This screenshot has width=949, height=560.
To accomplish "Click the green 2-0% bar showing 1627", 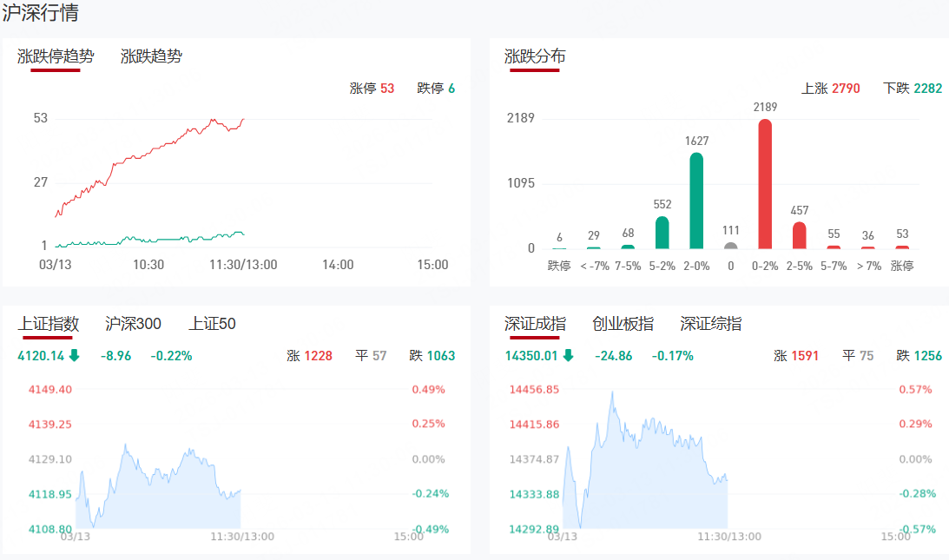I will (x=696, y=201).
